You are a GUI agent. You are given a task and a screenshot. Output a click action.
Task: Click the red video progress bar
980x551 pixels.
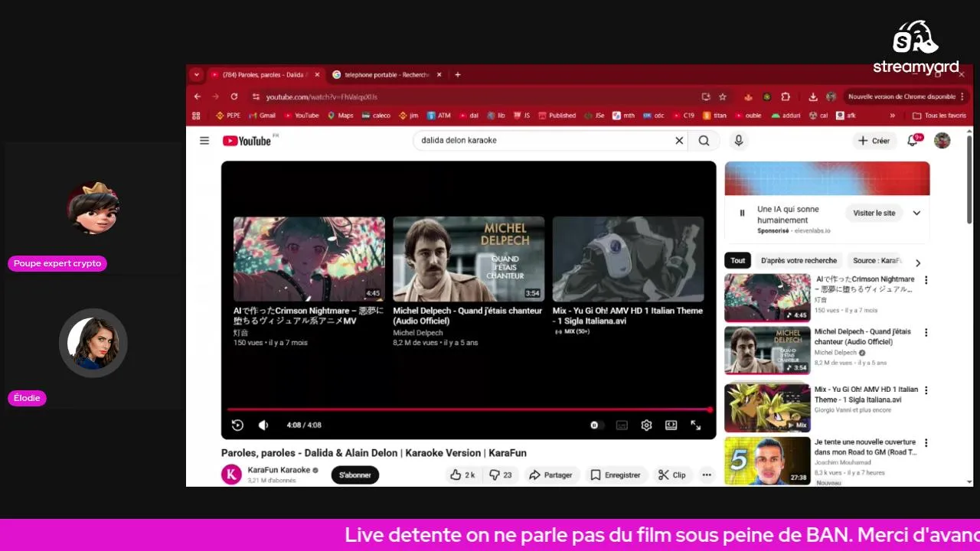click(469, 410)
